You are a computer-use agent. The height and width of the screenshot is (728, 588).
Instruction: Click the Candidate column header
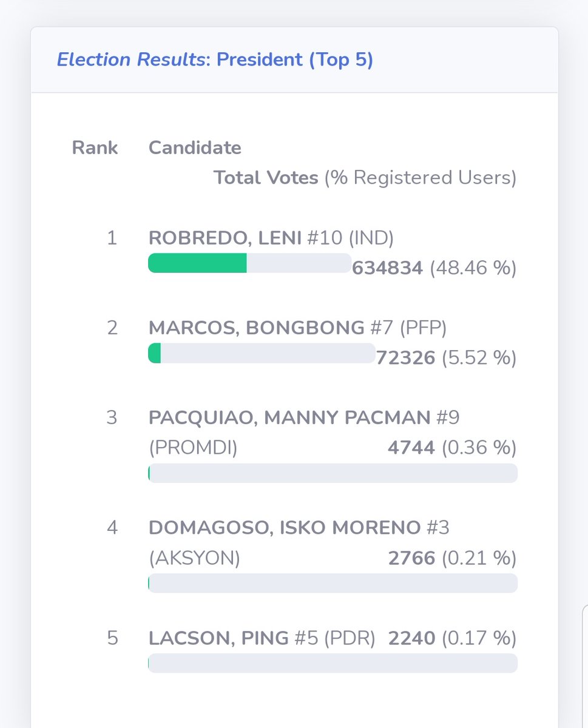coord(195,147)
